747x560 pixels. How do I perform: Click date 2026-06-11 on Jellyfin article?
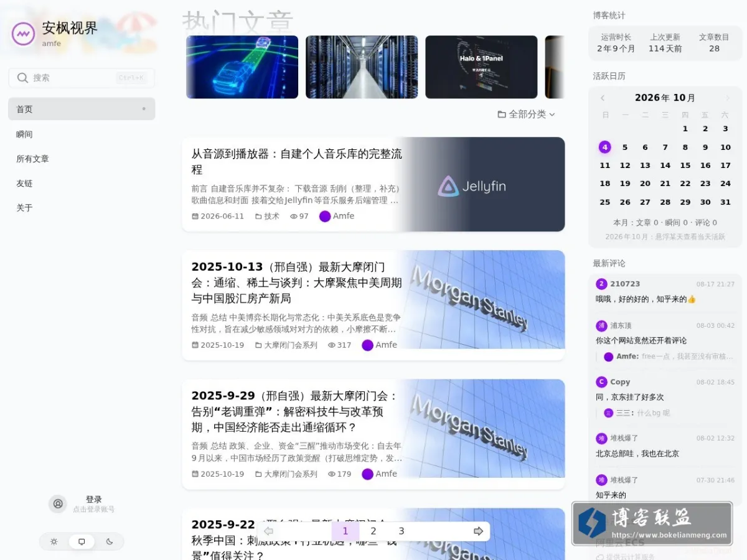pyautogui.click(x=218, y=216)
